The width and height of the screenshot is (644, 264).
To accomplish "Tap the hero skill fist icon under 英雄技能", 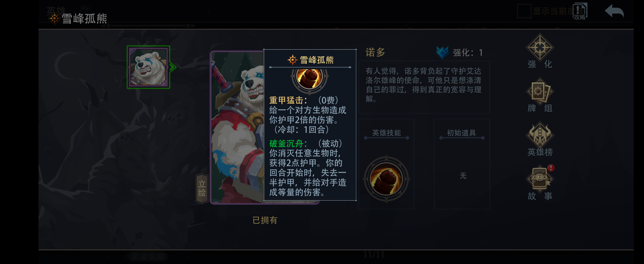I will click(386, 179).
